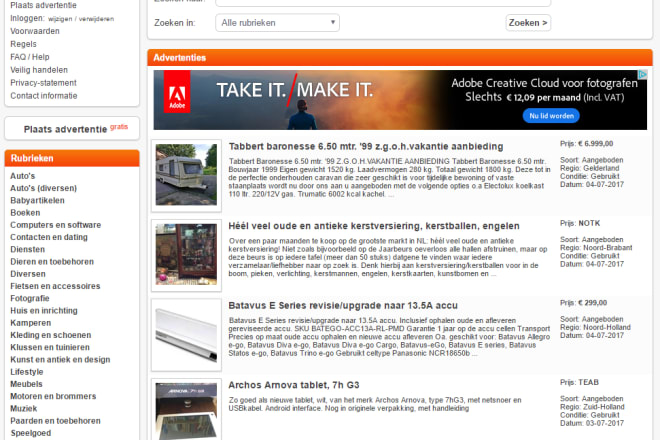Click the wijzigen login link
Image resolution: width=660 pixels, height=440 pixels.
[60, 19]
